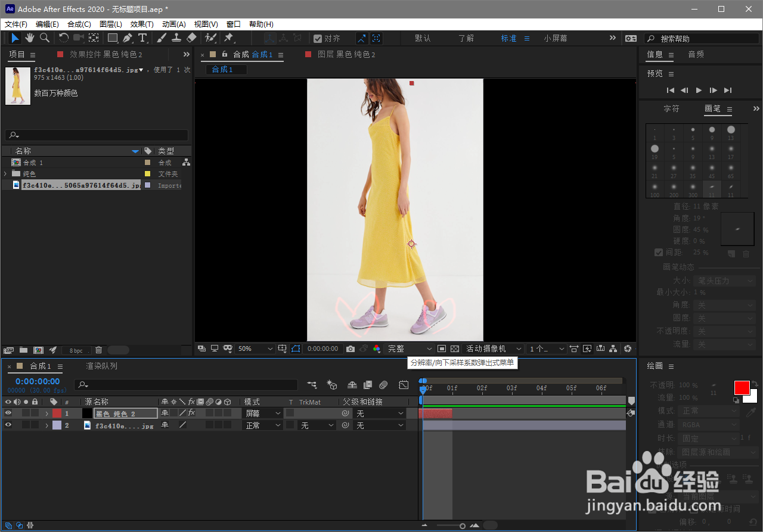Hide the f3c410e jpg layer eye
This screenshot has width=763, height=532.
tap(8, 425)
